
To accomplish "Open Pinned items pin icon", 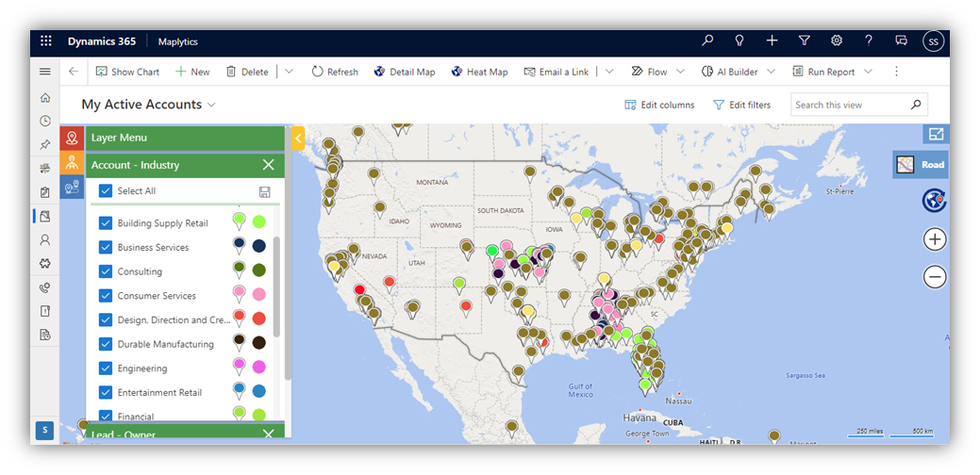I will click(x=45, y=145).
